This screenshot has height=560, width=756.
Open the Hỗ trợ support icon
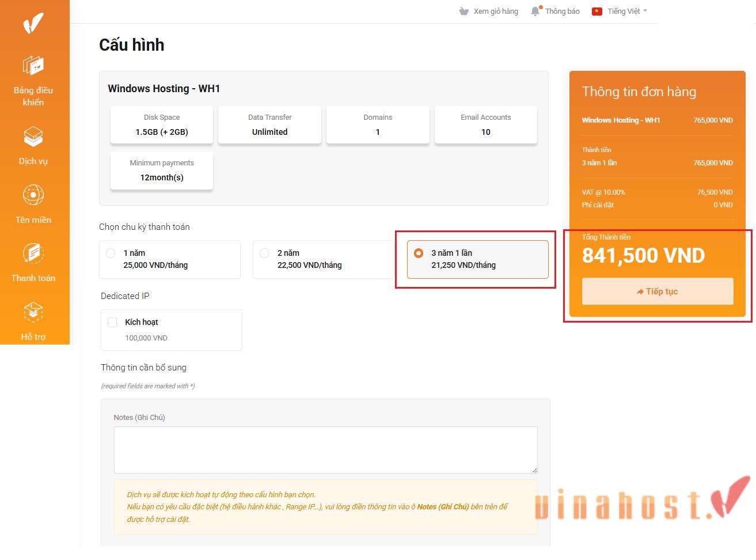(33, 312)
